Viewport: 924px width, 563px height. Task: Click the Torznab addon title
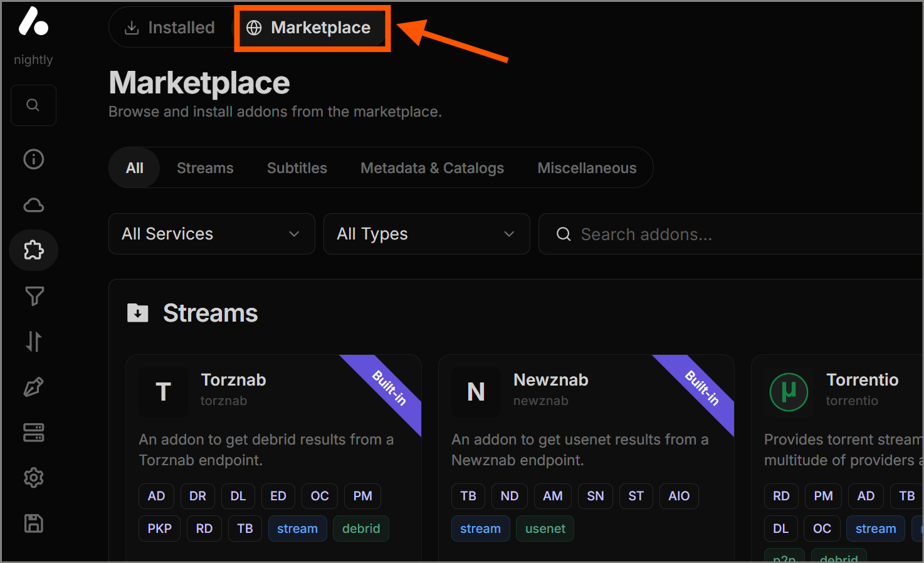click(x=233, y=380)
